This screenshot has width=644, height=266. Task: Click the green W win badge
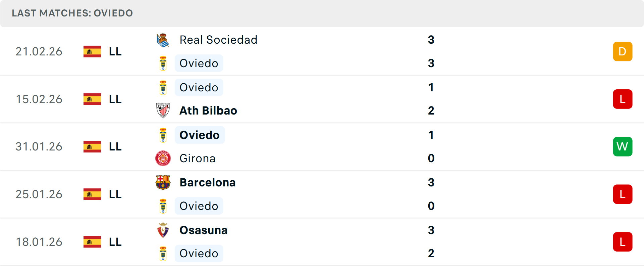(623, 146)
